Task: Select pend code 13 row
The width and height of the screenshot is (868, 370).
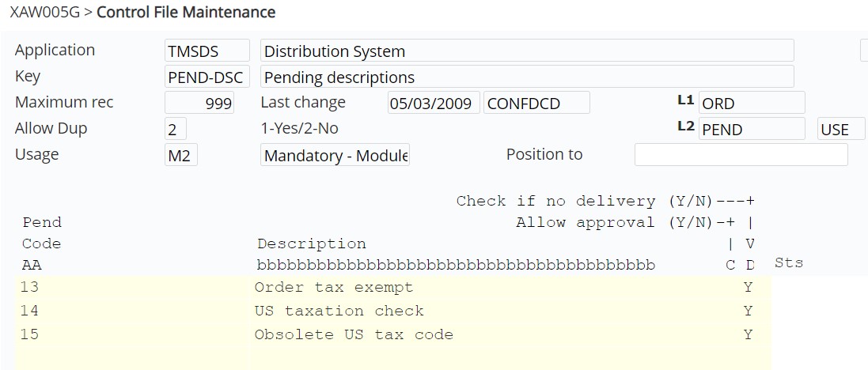Action: pyautogui.click(x=393, y=288)
